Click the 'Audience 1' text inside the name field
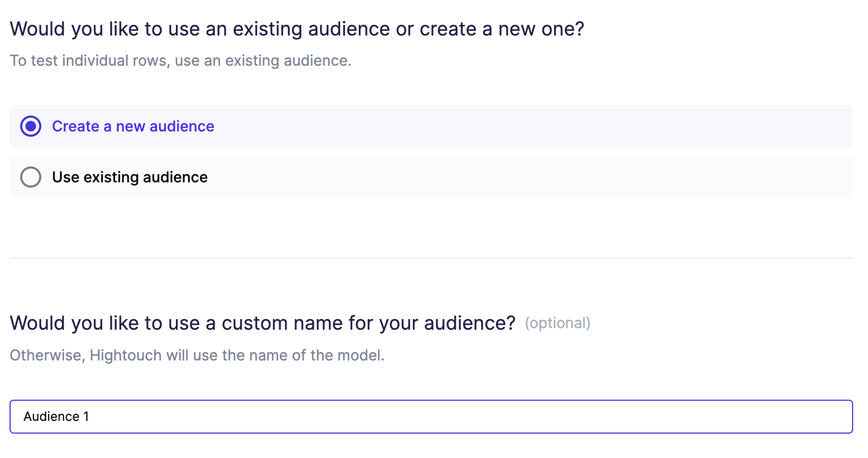 (x=56, y=417)
